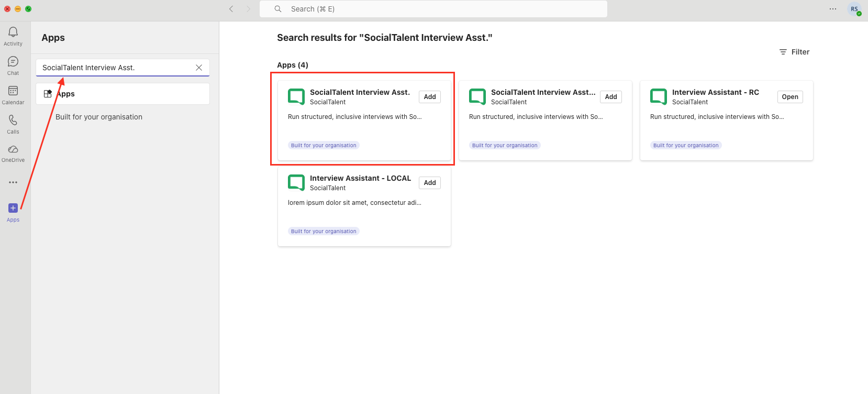868x394 pixels.
Task: Click the Apps panel heading
Action: pos(53,38)
